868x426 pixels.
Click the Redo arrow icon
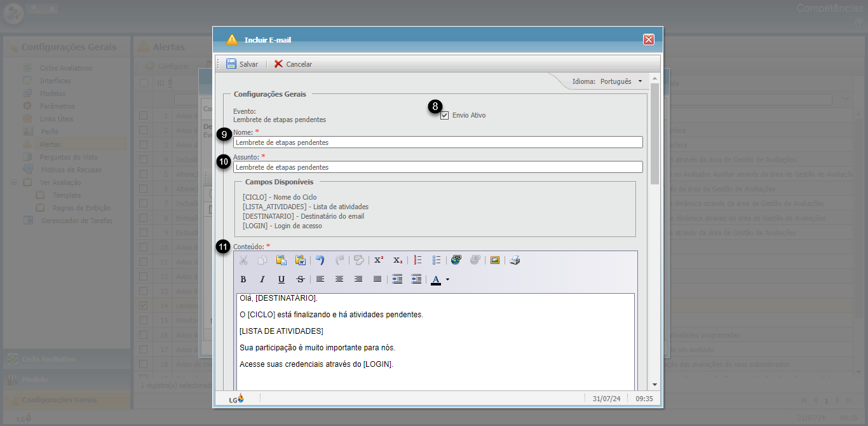click(x=340, y=260)
